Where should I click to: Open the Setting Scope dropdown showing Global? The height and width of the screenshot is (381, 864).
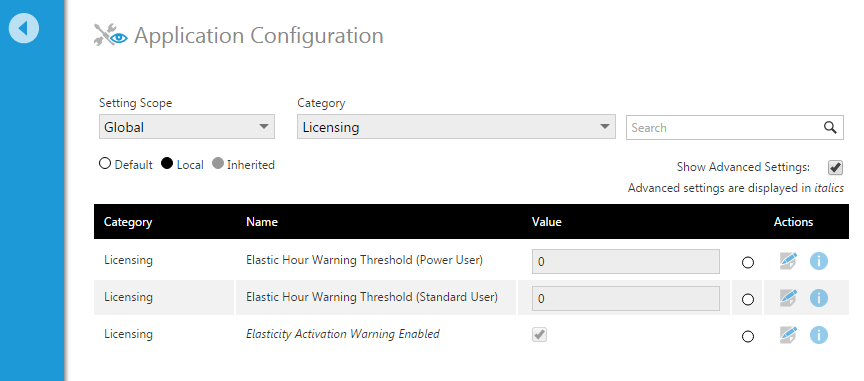point(187,127)
